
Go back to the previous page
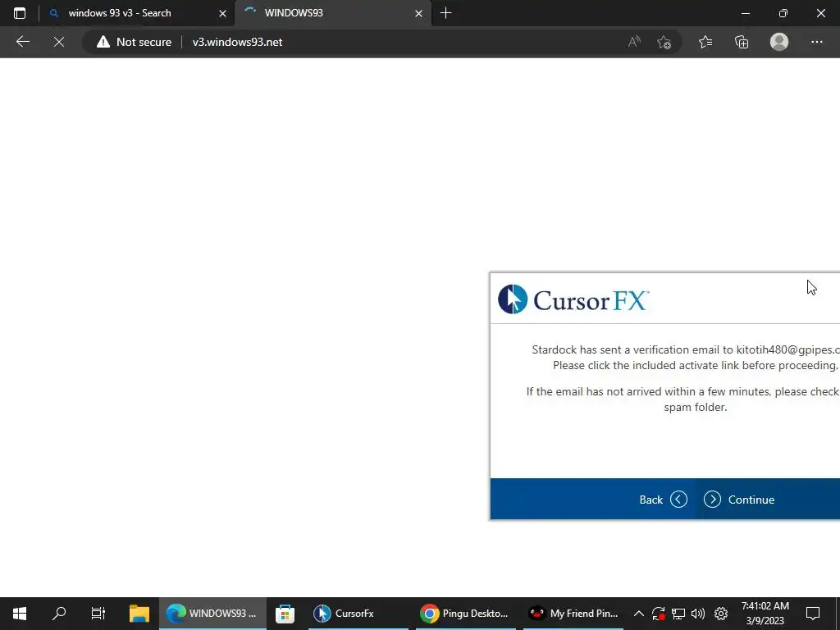22,42
